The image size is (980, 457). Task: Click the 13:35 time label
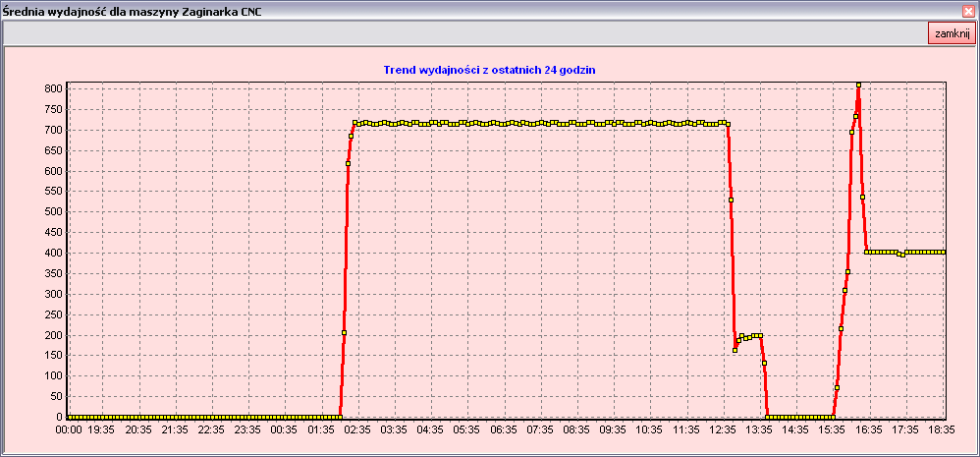(759, 430)
